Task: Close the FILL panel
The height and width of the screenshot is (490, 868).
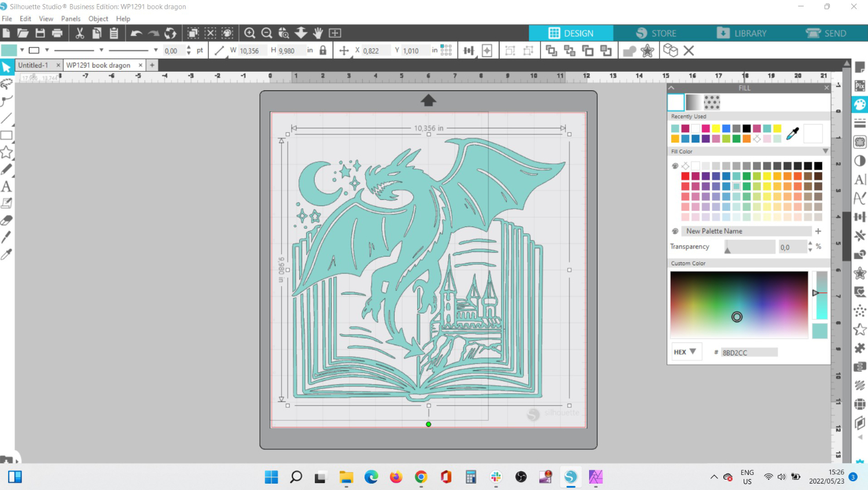Action: (826, 88)
